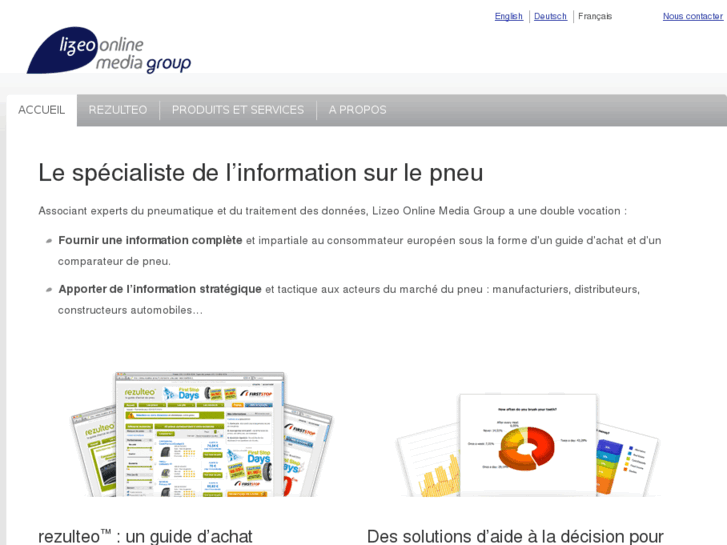Screen dimensions: 727x545
Task: Click the heading "rezulteo : un guide d'achat"
Action: 145,536
